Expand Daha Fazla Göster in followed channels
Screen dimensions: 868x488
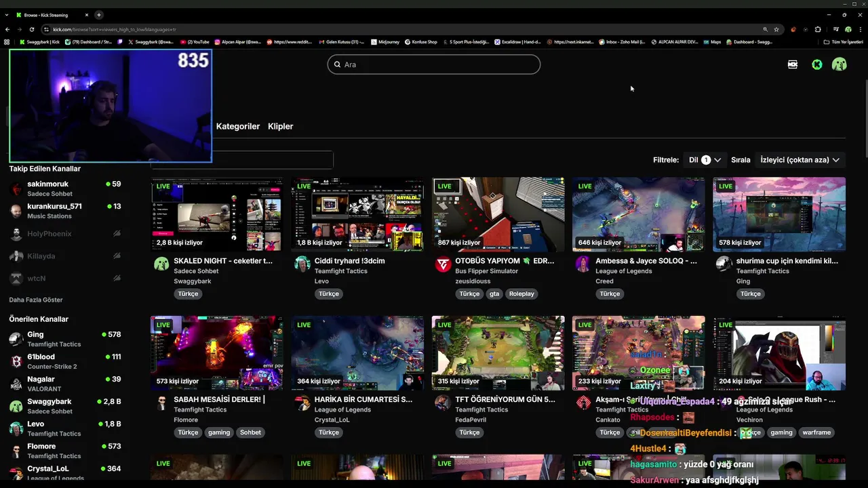pyautogui.click(x=36, y=300)
